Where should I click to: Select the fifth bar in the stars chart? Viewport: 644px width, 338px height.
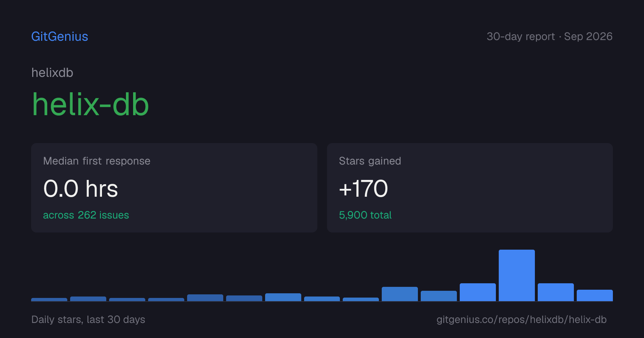click(205, 298)
